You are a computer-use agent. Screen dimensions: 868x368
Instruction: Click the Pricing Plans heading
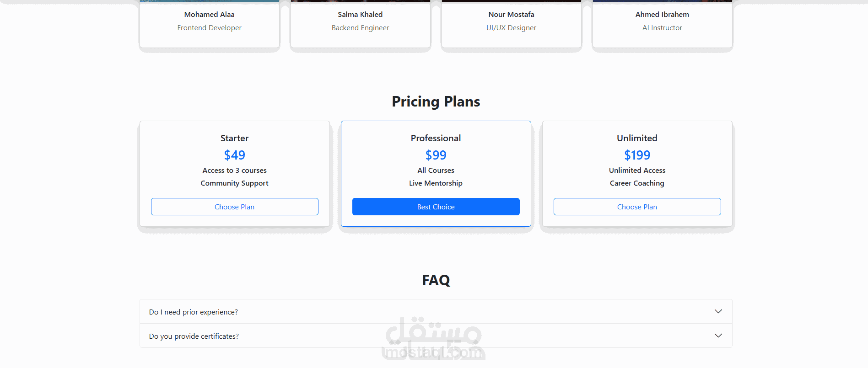[x=436, y=101]
